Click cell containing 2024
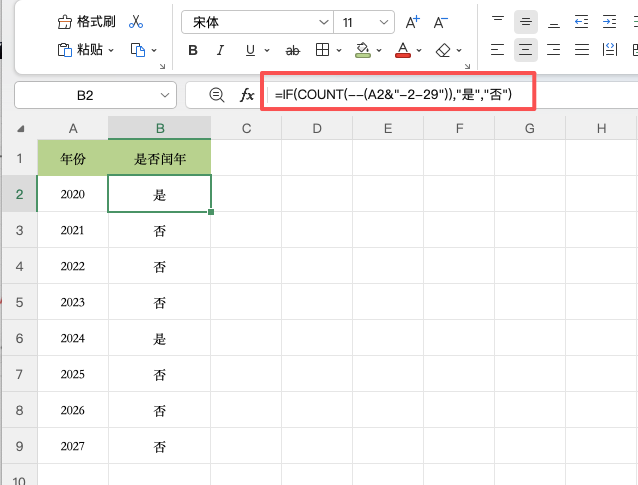 point(73,338)
